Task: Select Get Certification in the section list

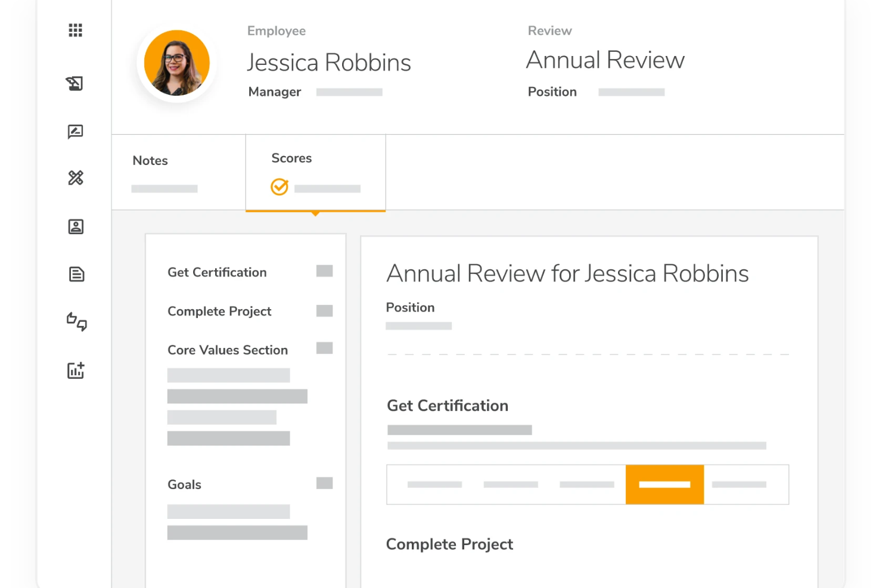Action: click(217, 272)
